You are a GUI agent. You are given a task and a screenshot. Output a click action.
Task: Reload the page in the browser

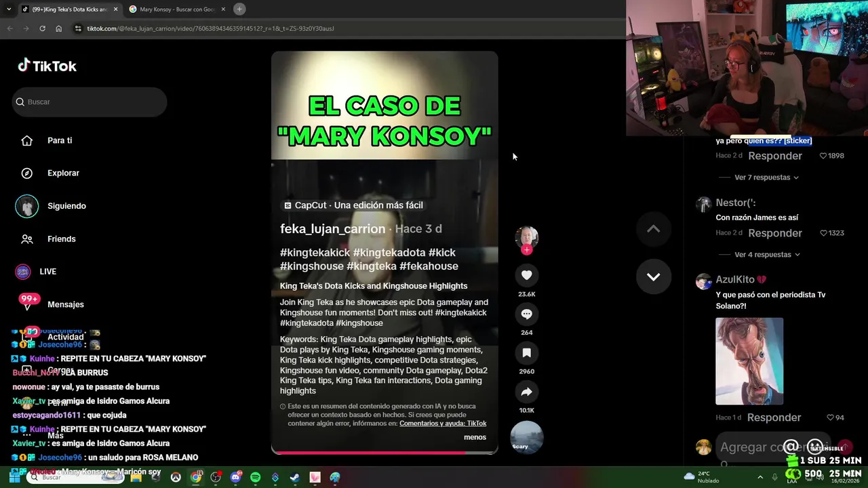tap(42, 28)
